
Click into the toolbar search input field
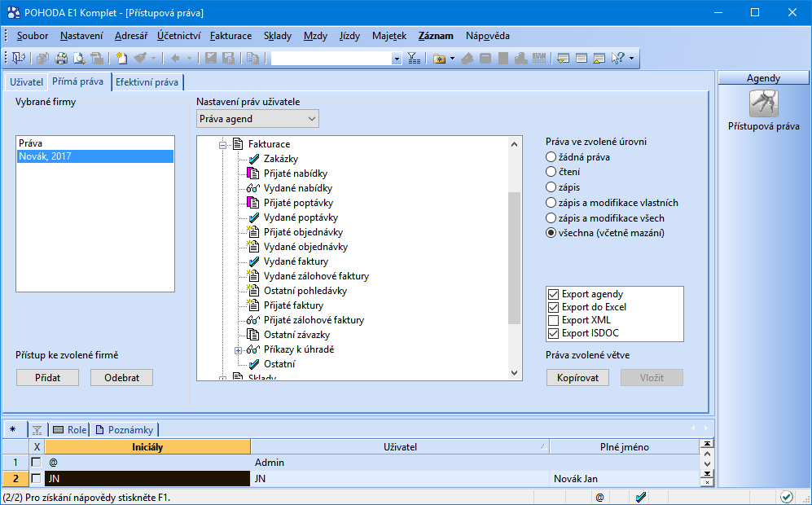pos(331,59)
